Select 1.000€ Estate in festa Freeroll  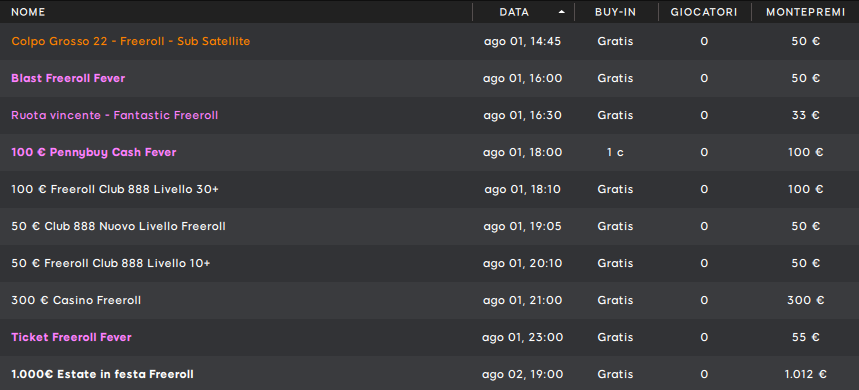click(x=430, y=373)
